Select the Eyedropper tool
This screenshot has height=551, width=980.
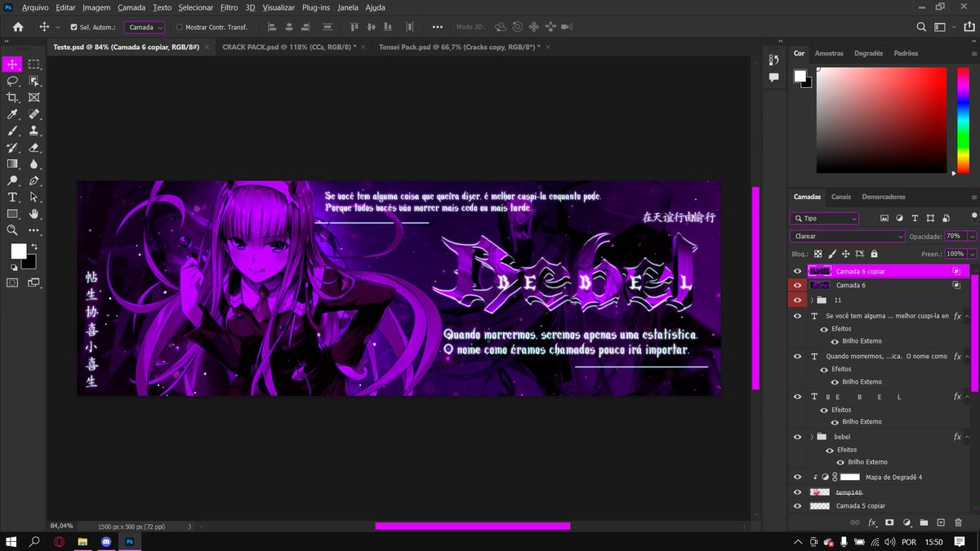(12, 114)
